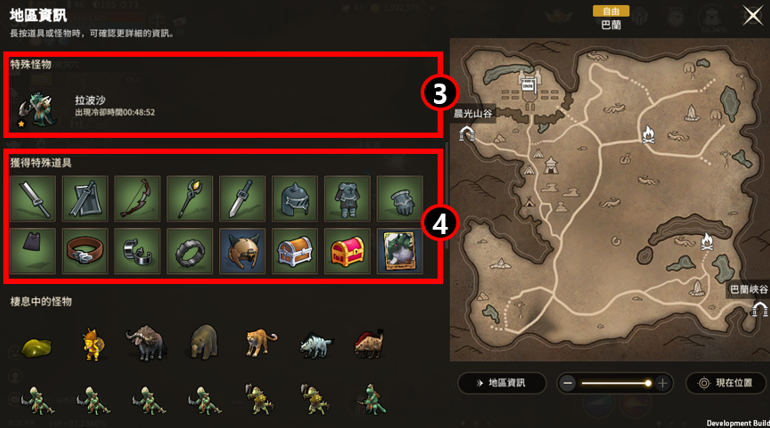The height and width of the screenshot is (428, 770).
Task: Click the buffalo monster icon
Action: coord(146,342)
